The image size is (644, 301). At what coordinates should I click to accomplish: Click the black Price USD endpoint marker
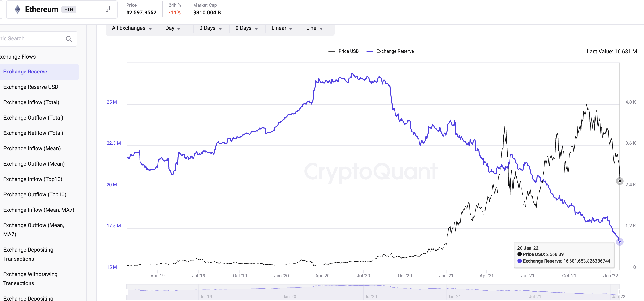(x=619, y=181)
